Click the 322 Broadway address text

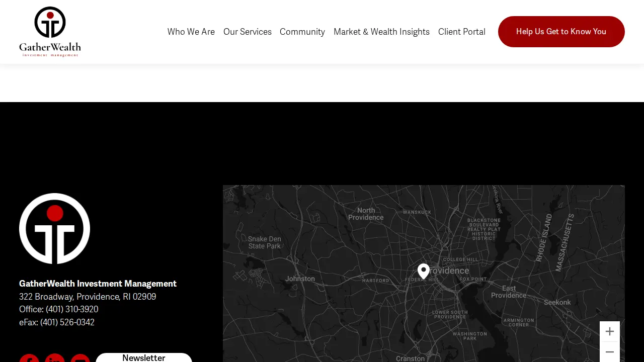(x=88, y=297)
